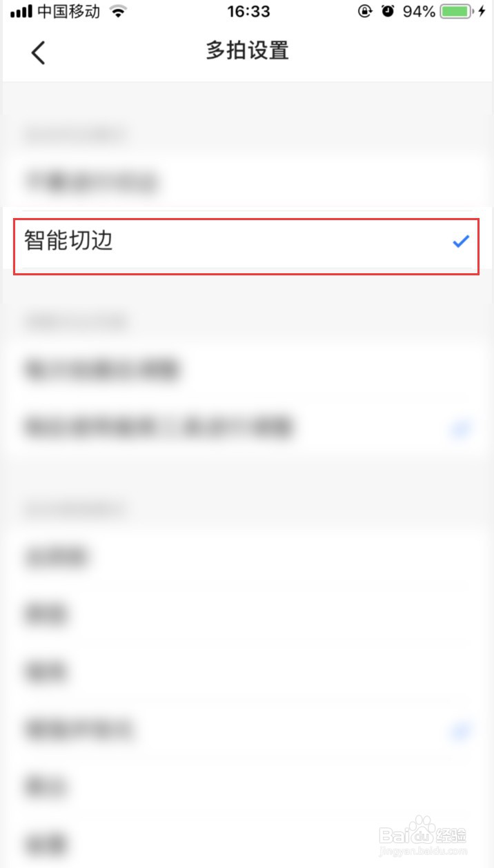Tap the charging bolt icon
The height and width of the screenshot is (868, 494).
click(482, 12)
